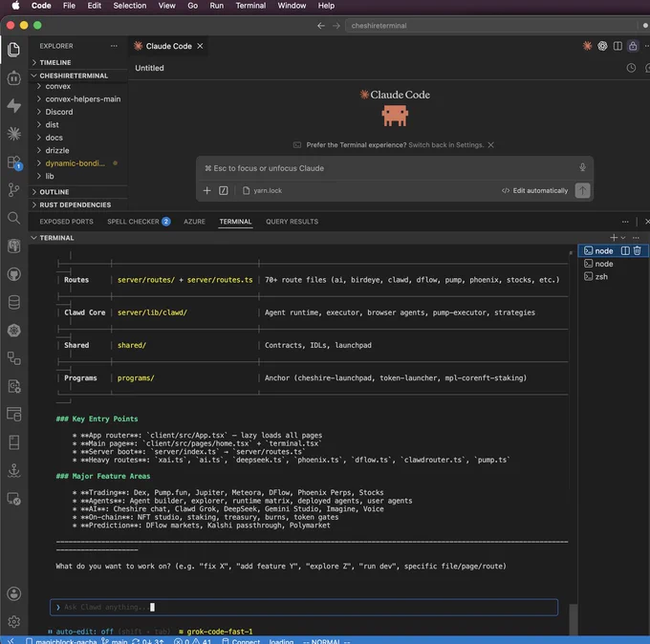Focus the Ask Clawd anything input
The image size is (650, 644).
pos(304,607)
